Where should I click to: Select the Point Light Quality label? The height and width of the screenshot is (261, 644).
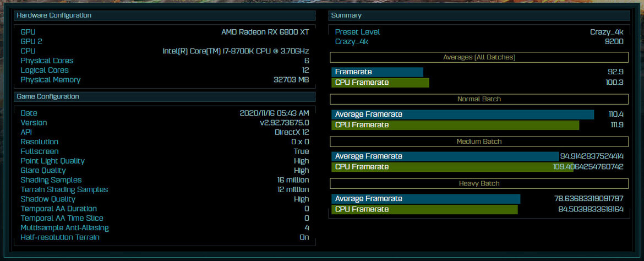(53, 161)
